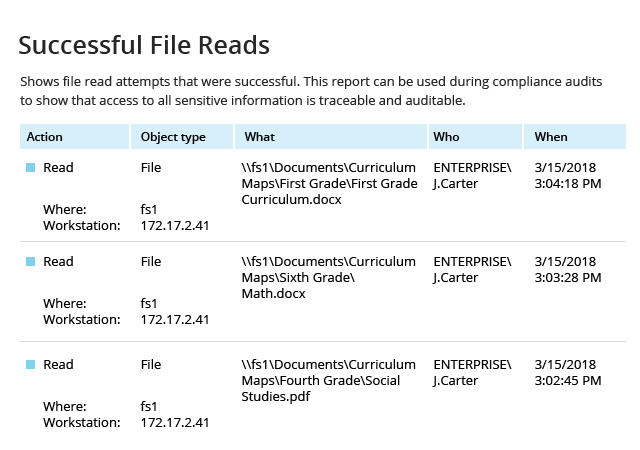
Task: Select workstation 172.17.2.41 in first entry
Action: (x=175, y=225)
